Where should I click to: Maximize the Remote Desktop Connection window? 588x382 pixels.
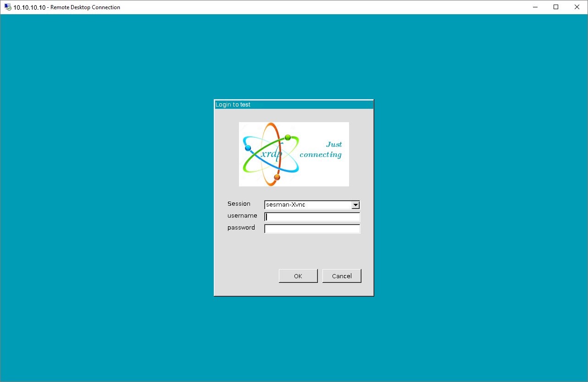point(556,7)
